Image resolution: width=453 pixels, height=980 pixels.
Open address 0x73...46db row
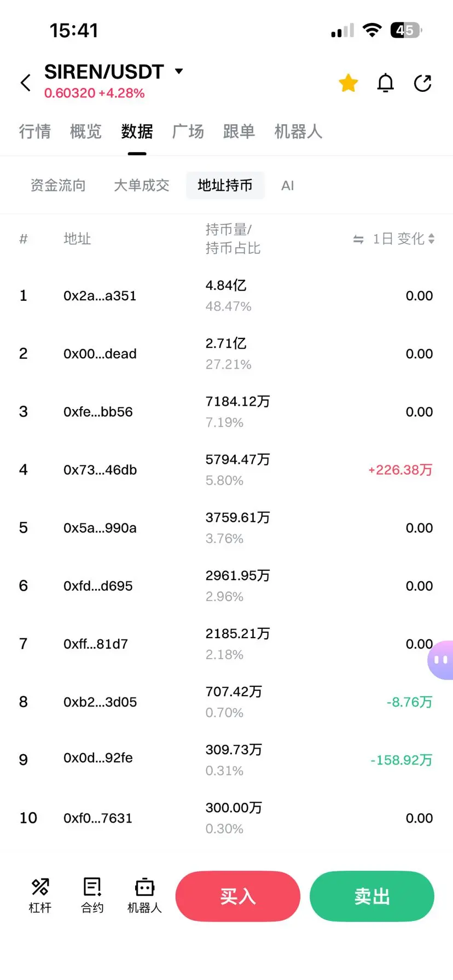226,470
